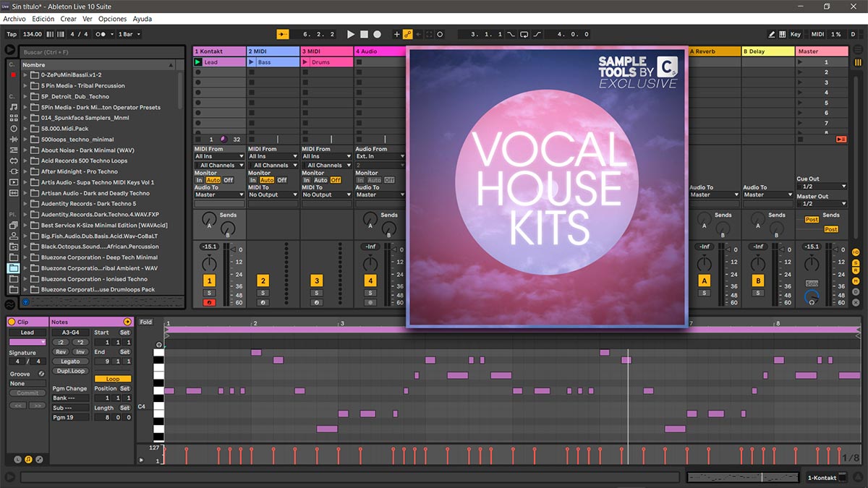Click the Kontakt track Send A knob
868x488 pixels.
pos(210,218)
